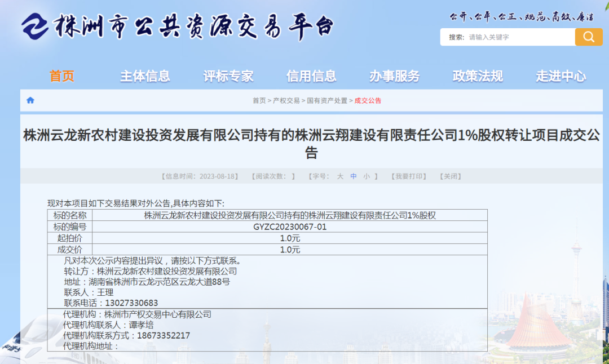Click the announcement headline title
The height and width of the screenshot is (364, 609).
click(x=311, y=144)
